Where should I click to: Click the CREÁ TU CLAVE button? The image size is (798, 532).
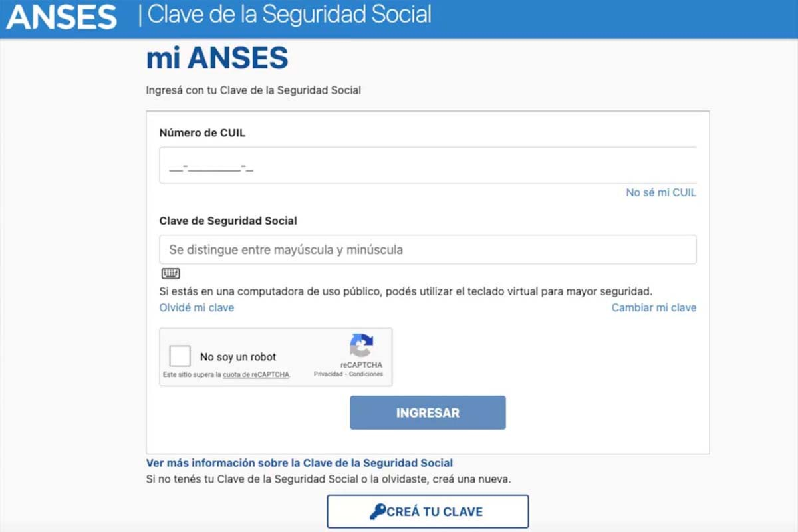coord(428,511)
